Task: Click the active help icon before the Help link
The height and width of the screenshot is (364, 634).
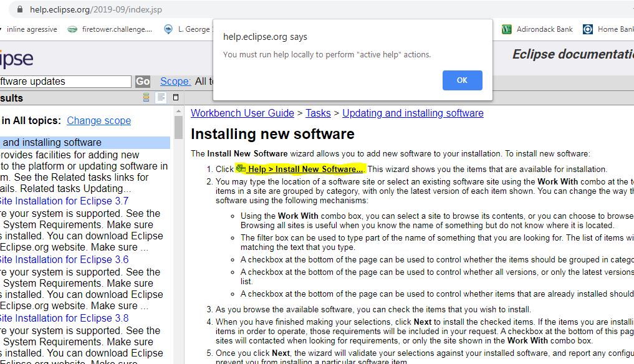Action: 241,168
